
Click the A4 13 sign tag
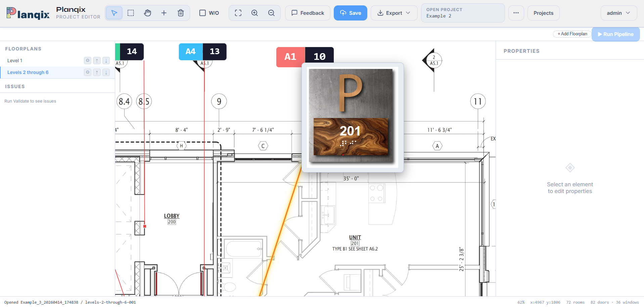[202, 52]
